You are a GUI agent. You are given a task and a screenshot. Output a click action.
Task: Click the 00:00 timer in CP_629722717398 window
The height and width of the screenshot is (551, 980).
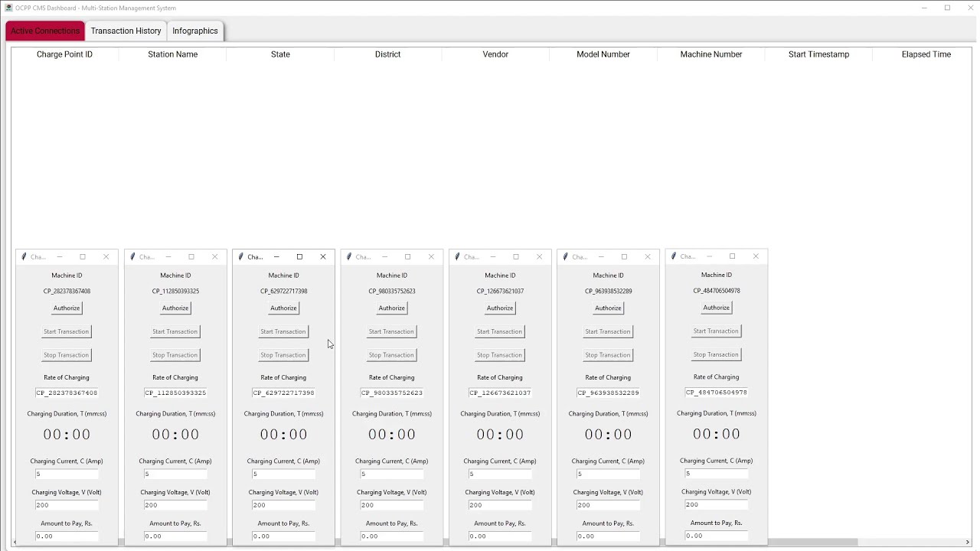coord(283,435)
